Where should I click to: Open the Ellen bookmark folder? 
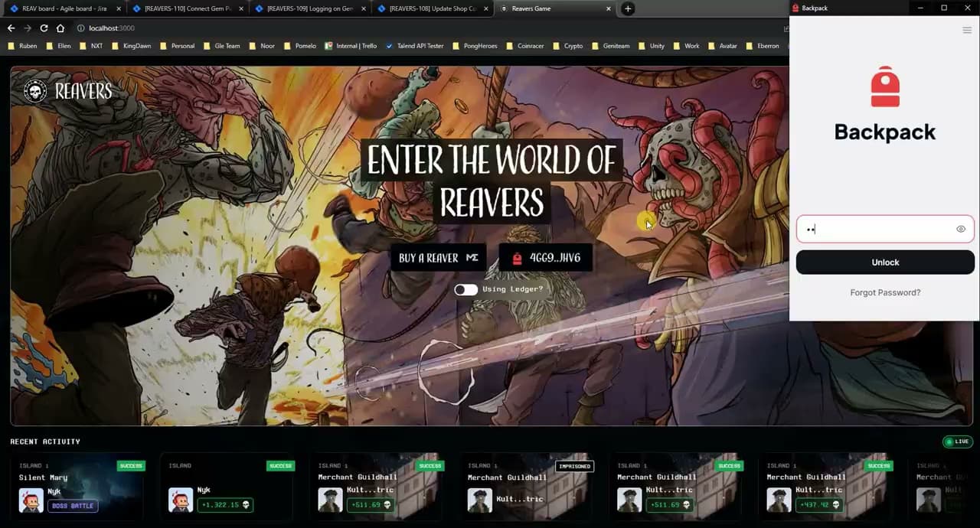(58, 46)
